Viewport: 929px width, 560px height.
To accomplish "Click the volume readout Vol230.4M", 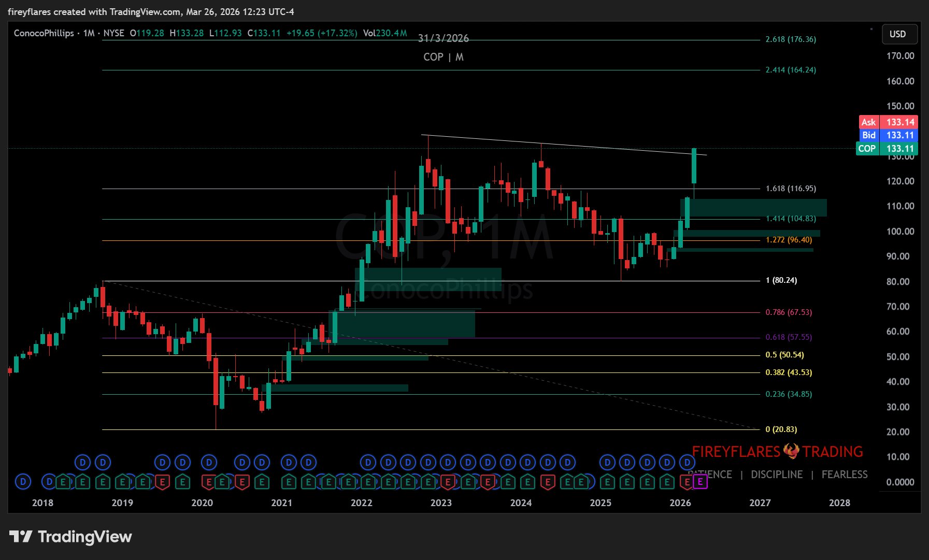I will (385, 33).
